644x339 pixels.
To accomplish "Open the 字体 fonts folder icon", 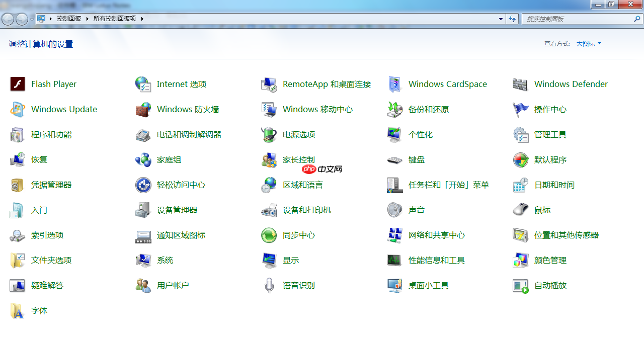I will pos(18,310).
